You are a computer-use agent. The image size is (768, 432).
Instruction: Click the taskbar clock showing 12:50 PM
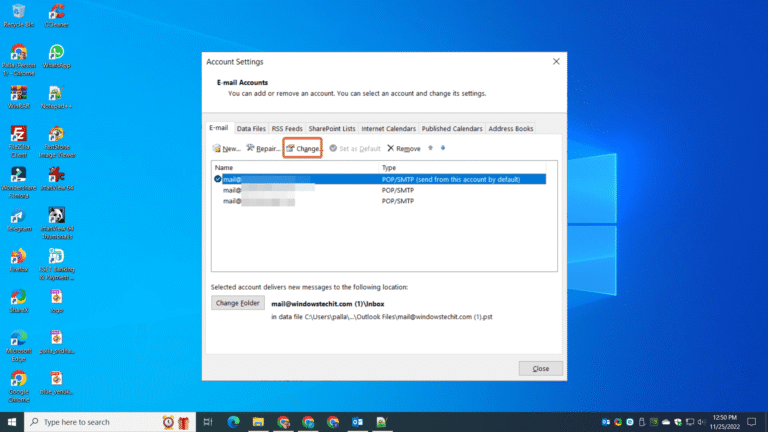point(725,422)
